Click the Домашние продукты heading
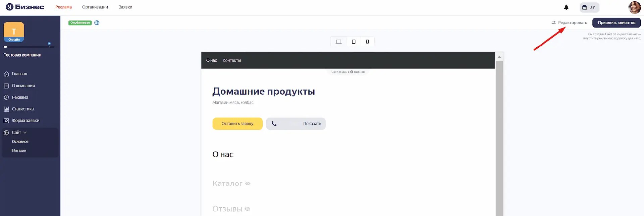 (x=264, y=91)
